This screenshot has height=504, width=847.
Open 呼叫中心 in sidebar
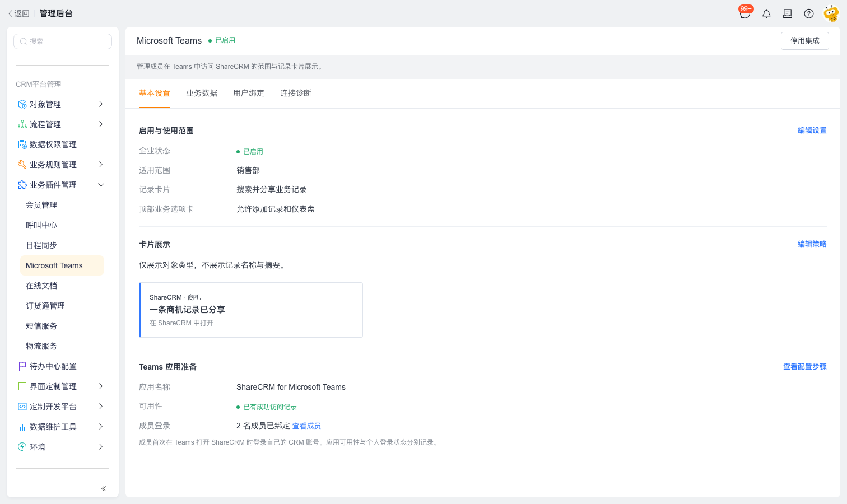pos(62,225)
